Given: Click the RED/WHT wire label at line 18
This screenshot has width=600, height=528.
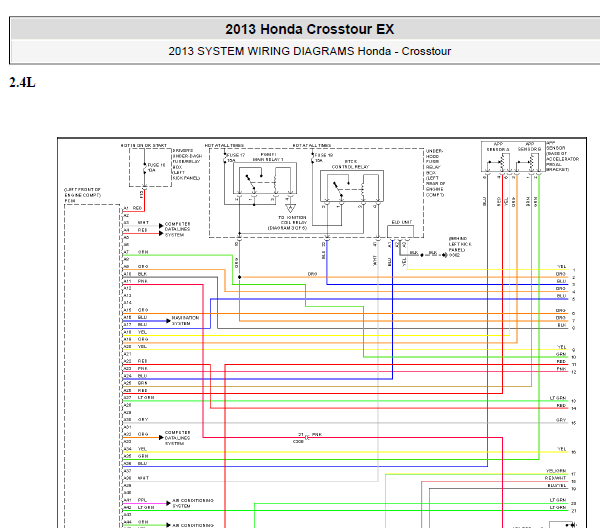Looking at the screenshot, I should point(556,478).
